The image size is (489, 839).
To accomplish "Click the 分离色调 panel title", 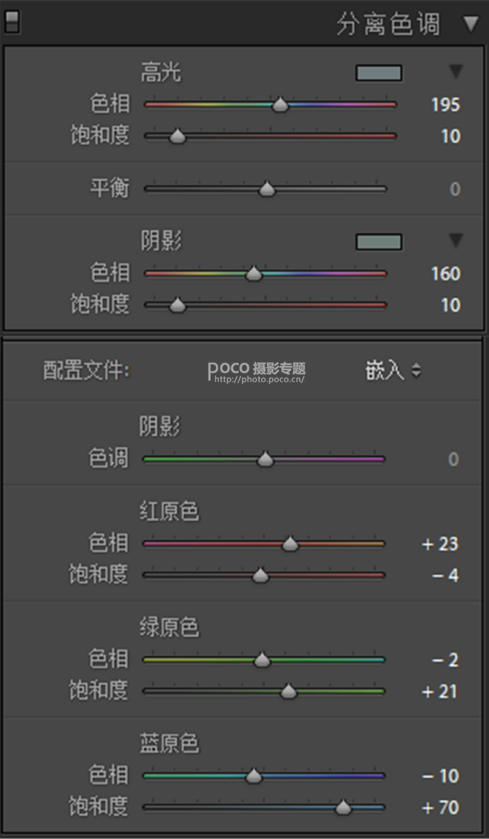I will click(388, 25).
